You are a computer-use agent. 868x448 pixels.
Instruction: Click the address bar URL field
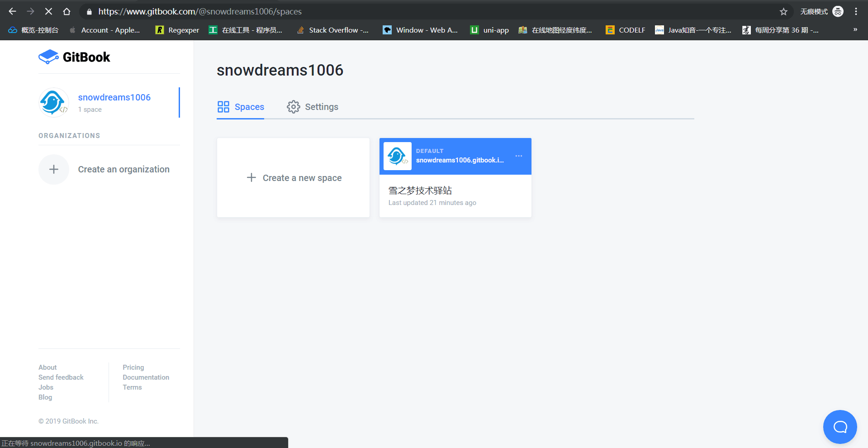click(x=199, y=11)
